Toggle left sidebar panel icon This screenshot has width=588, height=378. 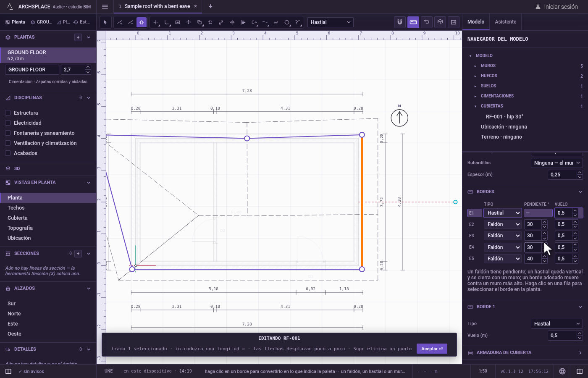click(8, 371)
